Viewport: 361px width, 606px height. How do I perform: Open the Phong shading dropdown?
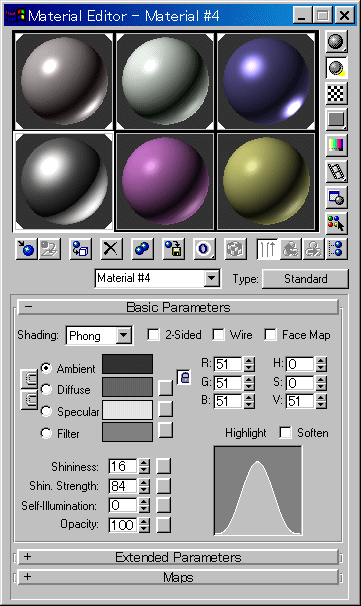pos(124,335)
